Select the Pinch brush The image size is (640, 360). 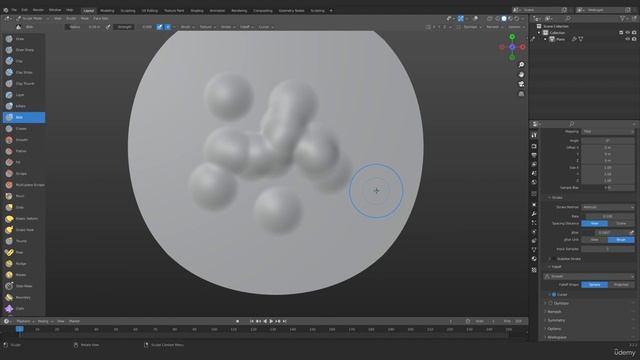[24, 196]
